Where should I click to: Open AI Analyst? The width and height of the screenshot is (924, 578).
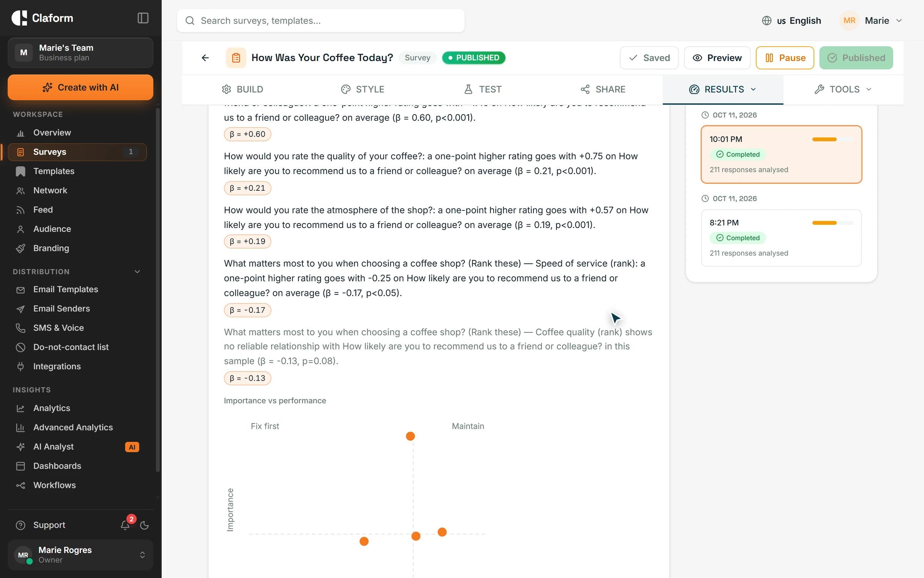pos(77,447)
